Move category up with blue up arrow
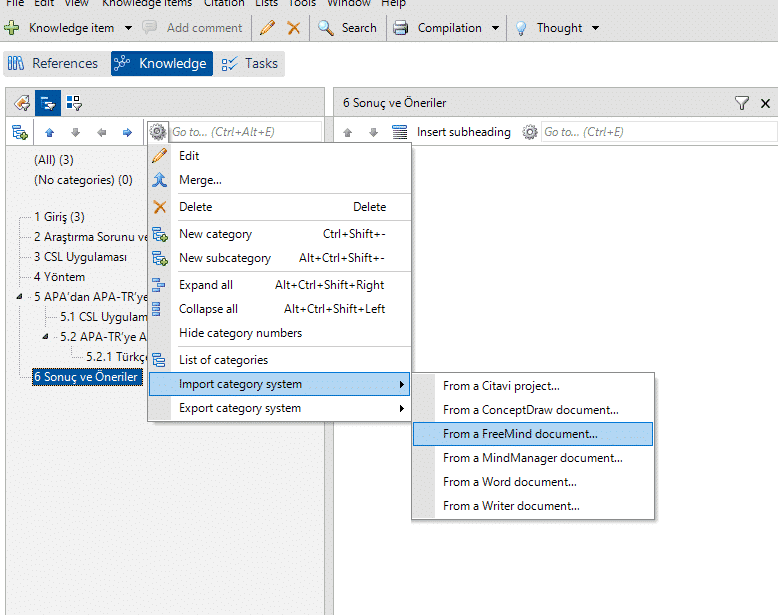This screenshot has height=615, width=778. (x=49, y=132)
